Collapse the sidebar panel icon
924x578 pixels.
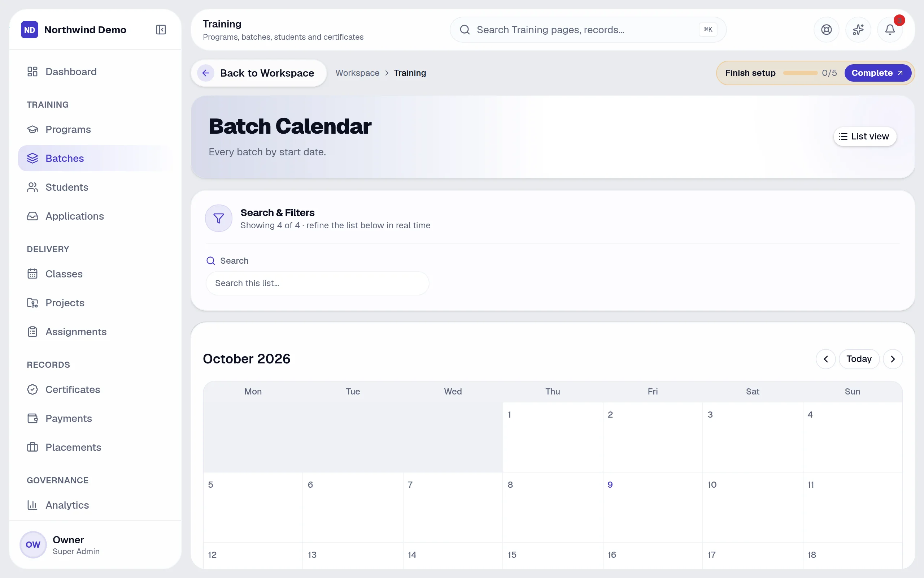point(161,29)
